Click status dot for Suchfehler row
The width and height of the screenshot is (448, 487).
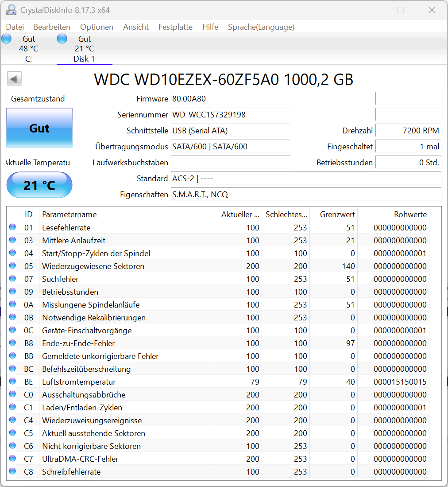(x=12, y=278)
